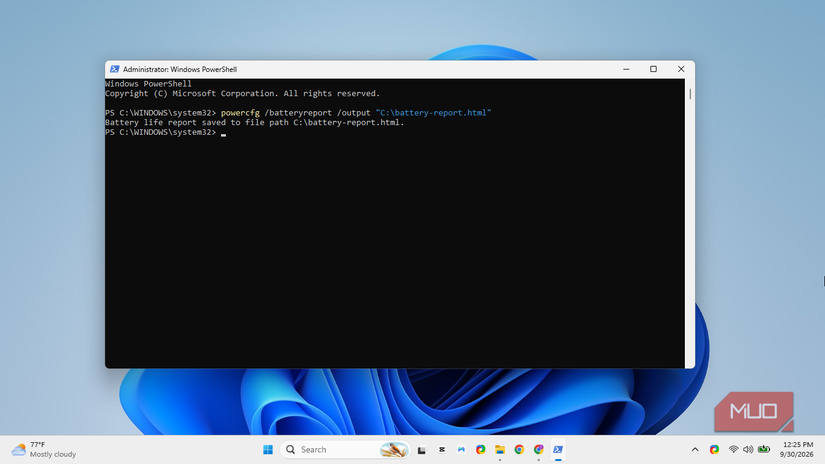Open the Windows Start menu
Image resolution: width=825 pixels, height=464 pixels.
pos(268,449)
